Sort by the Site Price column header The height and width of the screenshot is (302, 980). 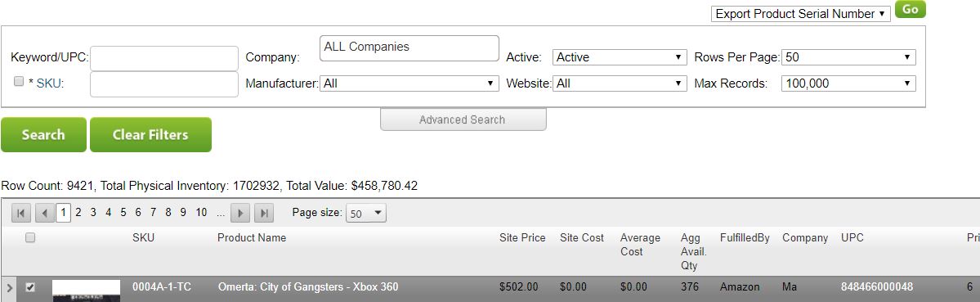[522, 237]
